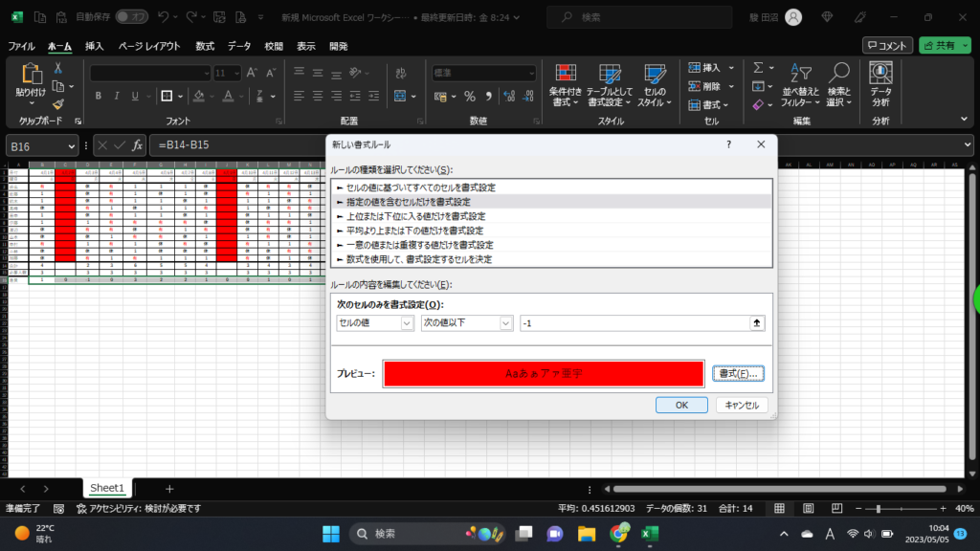
Task: Click OK in the new rule dialog
Action: 681,405
